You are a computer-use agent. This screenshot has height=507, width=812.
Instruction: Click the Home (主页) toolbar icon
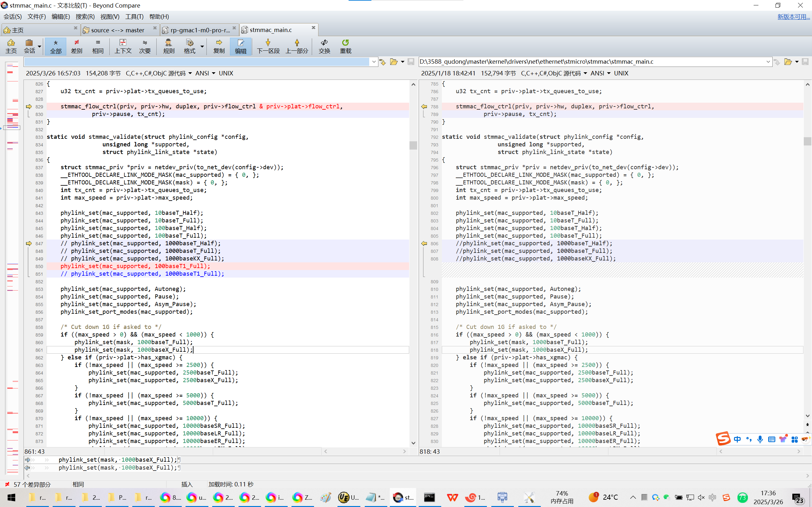(11, 46)
